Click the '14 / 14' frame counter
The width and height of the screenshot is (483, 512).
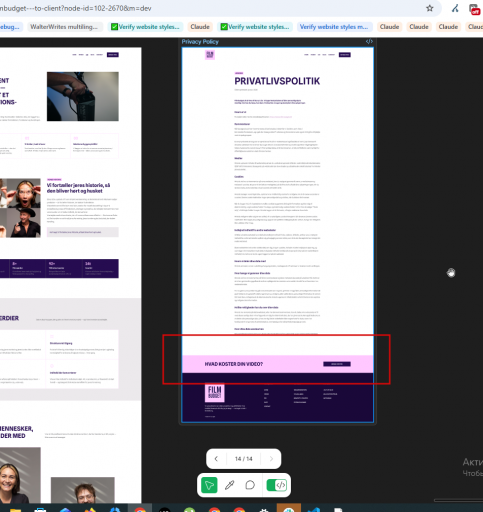point(244,459)
